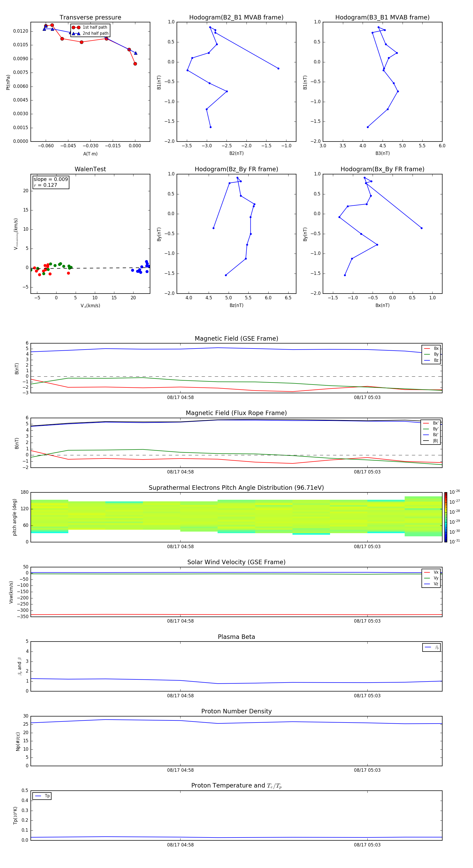Click the "WalenTest" plot title
473x868 pixels.
click(90, 169)
